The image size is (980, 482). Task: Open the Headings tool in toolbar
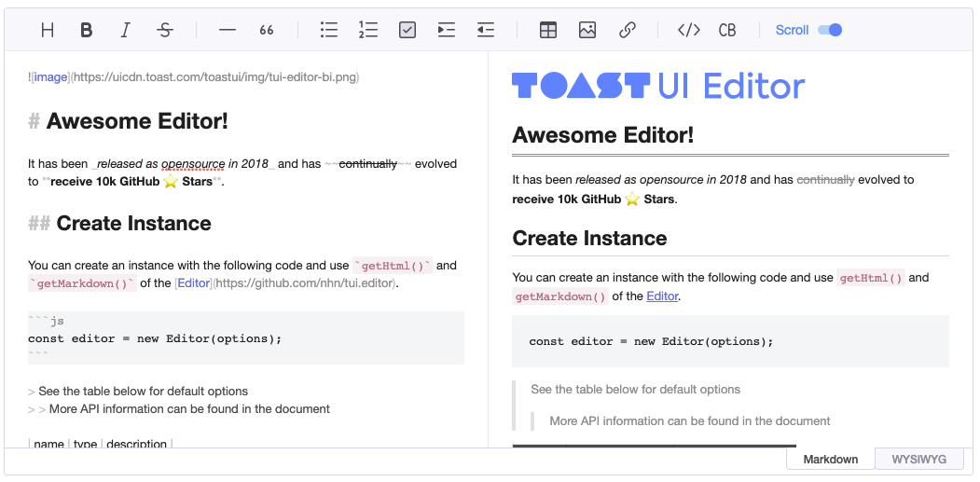(x=48, y=30)
